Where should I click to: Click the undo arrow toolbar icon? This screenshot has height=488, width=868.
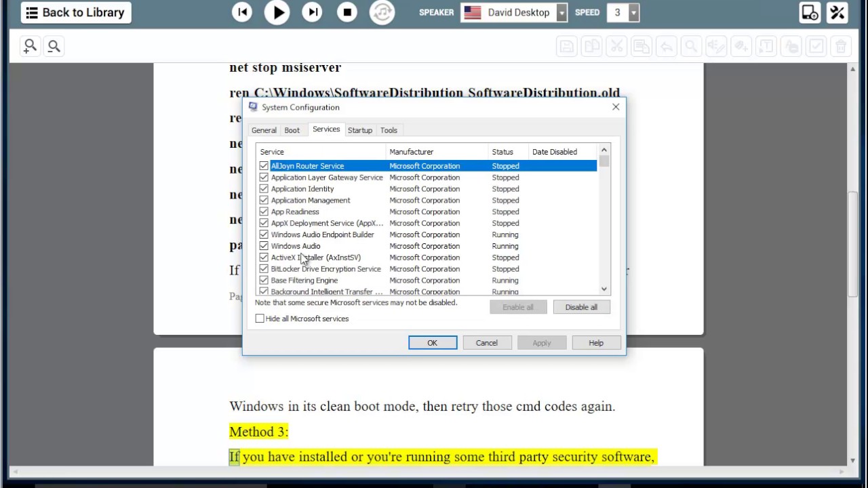coord(667,46)
